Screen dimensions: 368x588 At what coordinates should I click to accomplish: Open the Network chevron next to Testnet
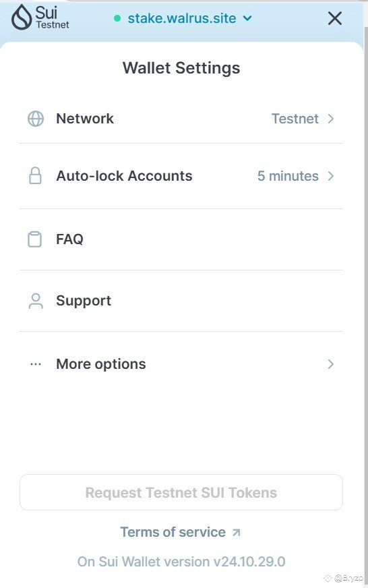pyautogui.click(x=330, y=119)
